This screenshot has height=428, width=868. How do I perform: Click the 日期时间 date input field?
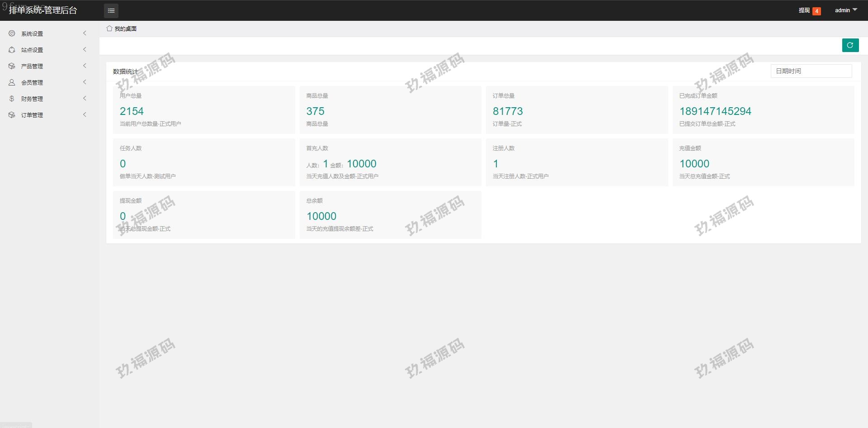coord(811,71)
